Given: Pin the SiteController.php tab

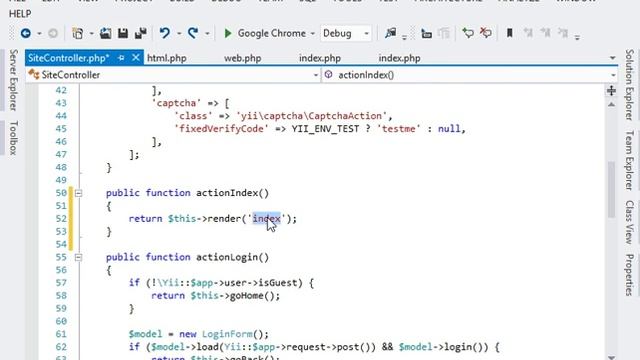Looking at the screenshot, I should click(121, 58).
